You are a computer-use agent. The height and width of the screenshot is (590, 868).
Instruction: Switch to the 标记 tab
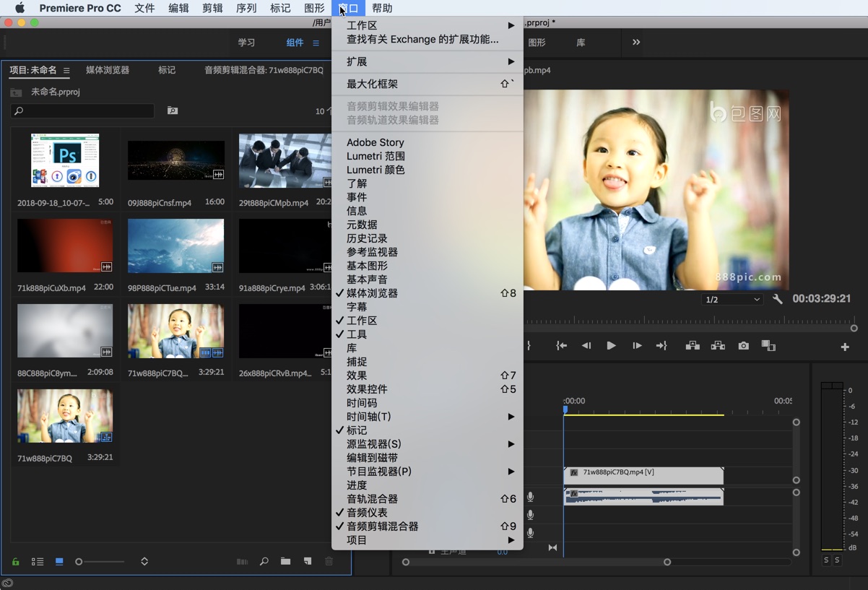pyautogui.click(x=166, y=70)
